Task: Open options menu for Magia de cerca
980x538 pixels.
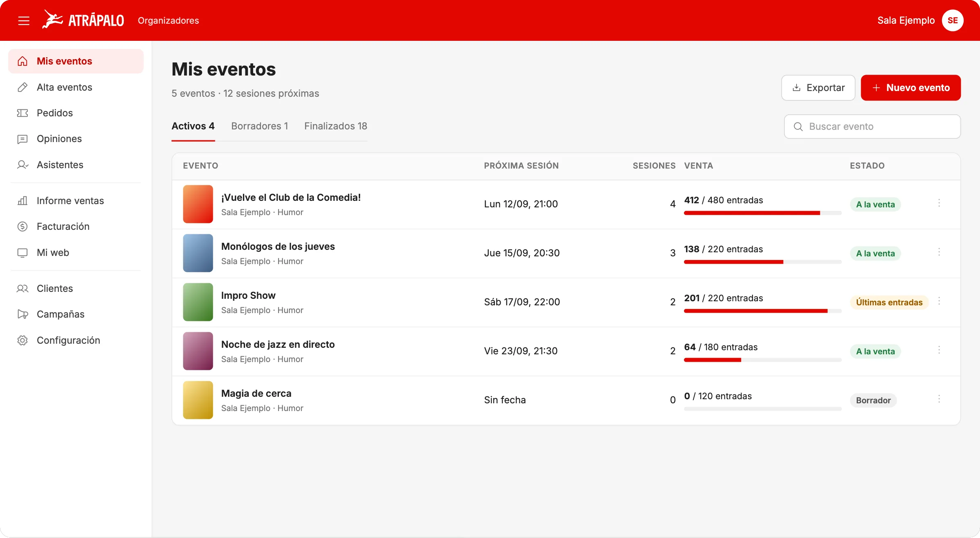Action: [x=939, y=399]
